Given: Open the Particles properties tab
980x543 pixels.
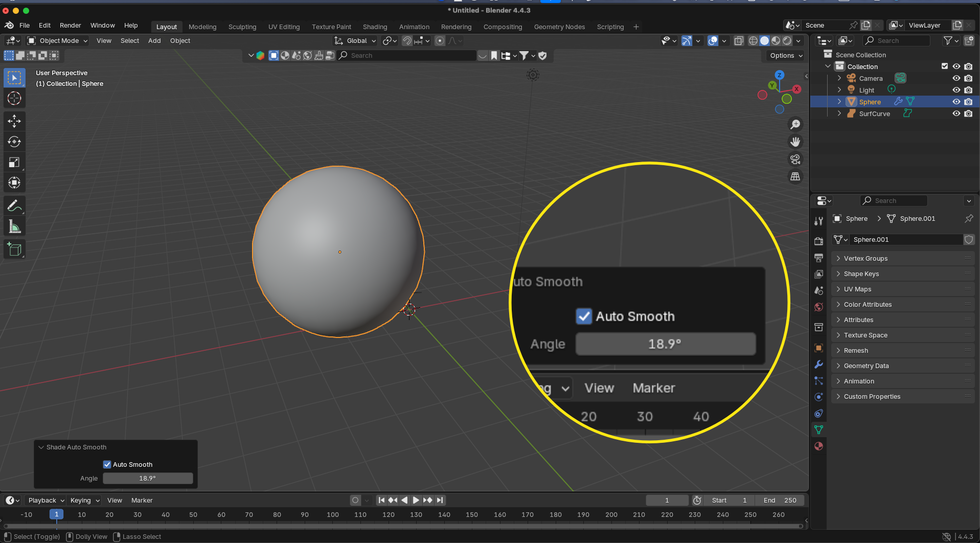Looking at the screenshot, I should 819,380.
